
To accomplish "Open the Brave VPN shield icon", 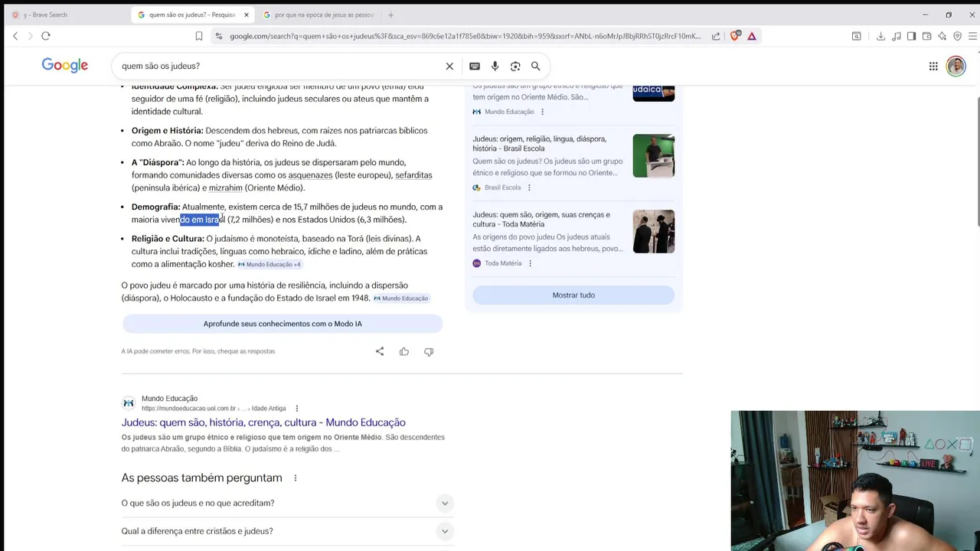I will click(957, 36).
